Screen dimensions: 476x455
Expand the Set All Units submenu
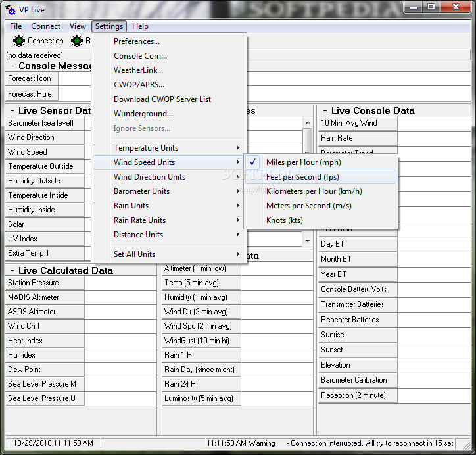tap(170, 254)
